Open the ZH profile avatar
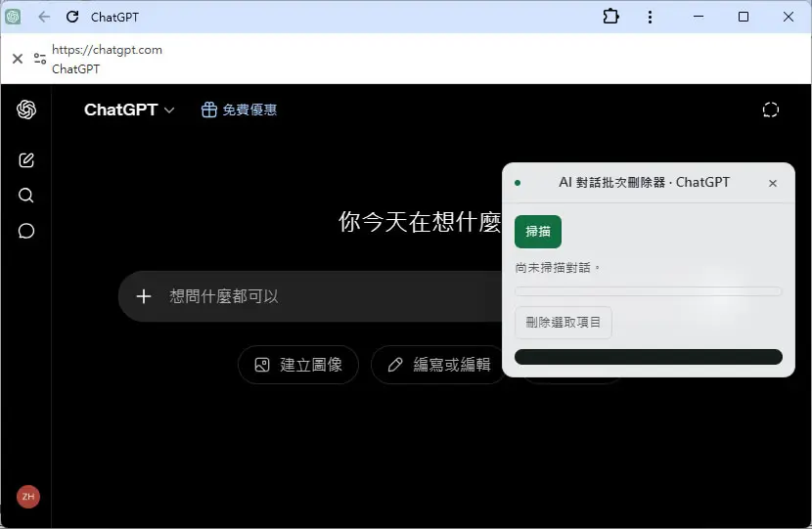This screenshot has width=812, height=529. coord(28,497)
